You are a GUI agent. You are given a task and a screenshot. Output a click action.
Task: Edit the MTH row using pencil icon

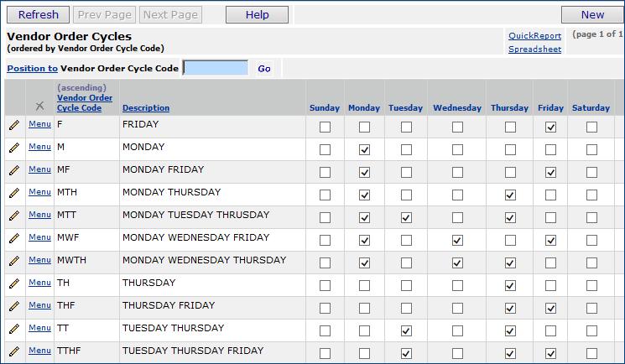tap(13, 194)
